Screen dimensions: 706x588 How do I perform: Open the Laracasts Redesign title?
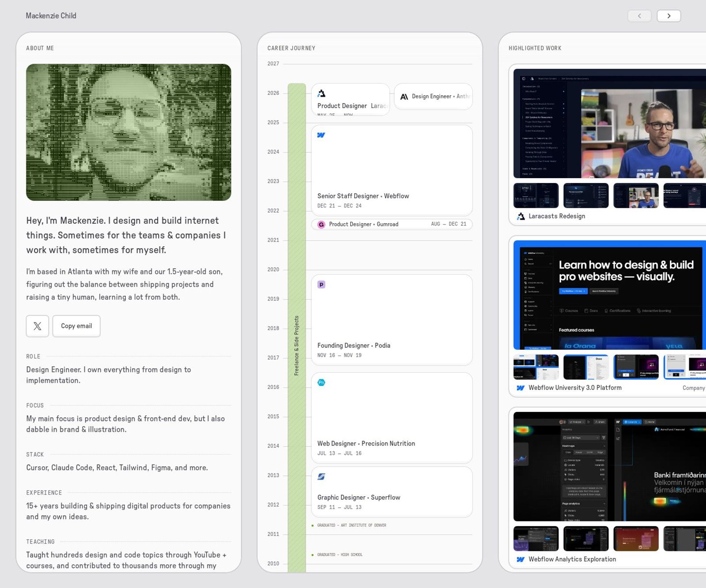coord(557,216)
